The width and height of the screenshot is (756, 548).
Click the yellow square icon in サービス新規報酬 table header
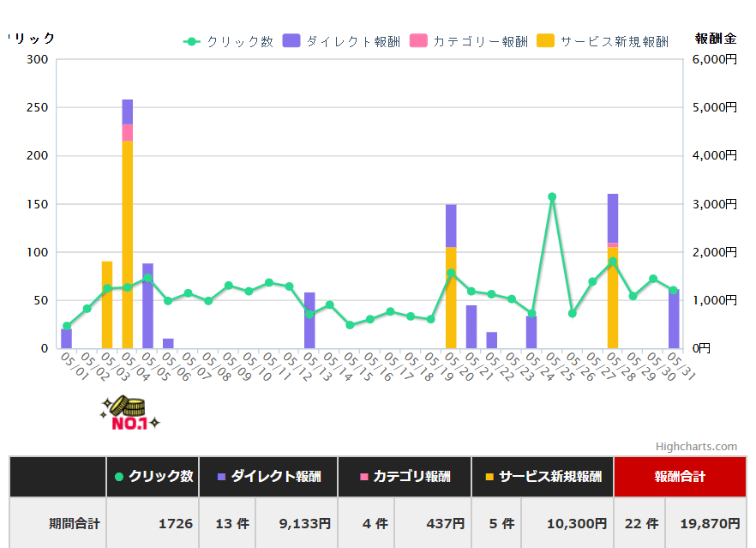click(x=491, y=476)
